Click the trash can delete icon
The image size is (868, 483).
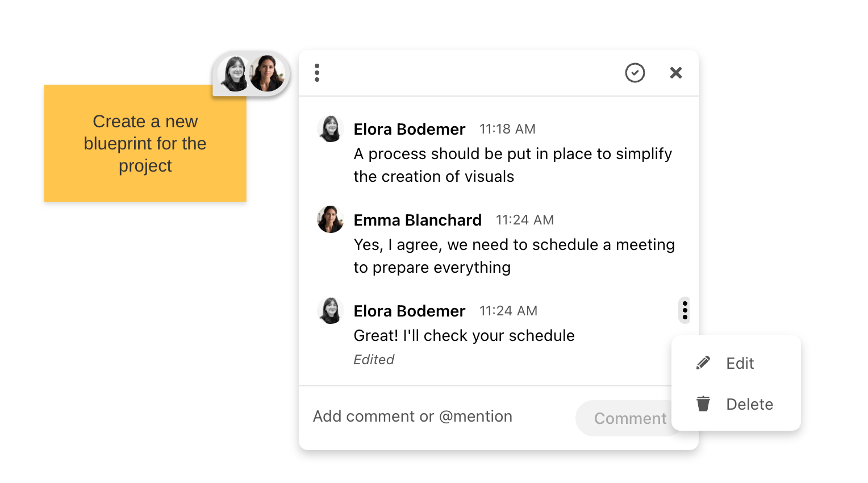[x=703, y=404]
